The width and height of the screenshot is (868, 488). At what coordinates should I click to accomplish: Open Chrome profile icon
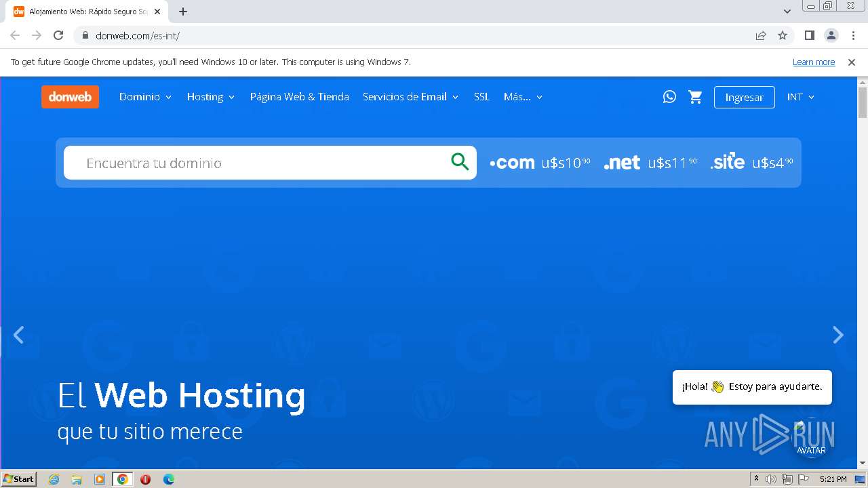831,35
